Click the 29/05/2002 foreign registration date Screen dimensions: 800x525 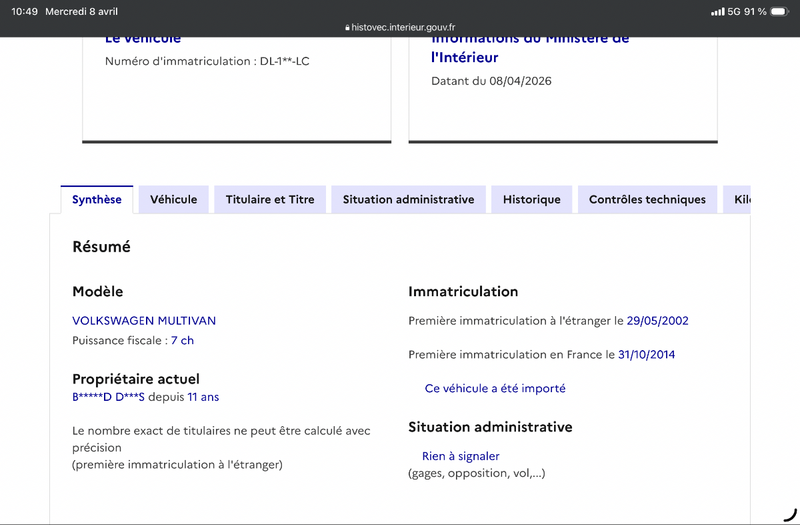[x=658, y=321]
